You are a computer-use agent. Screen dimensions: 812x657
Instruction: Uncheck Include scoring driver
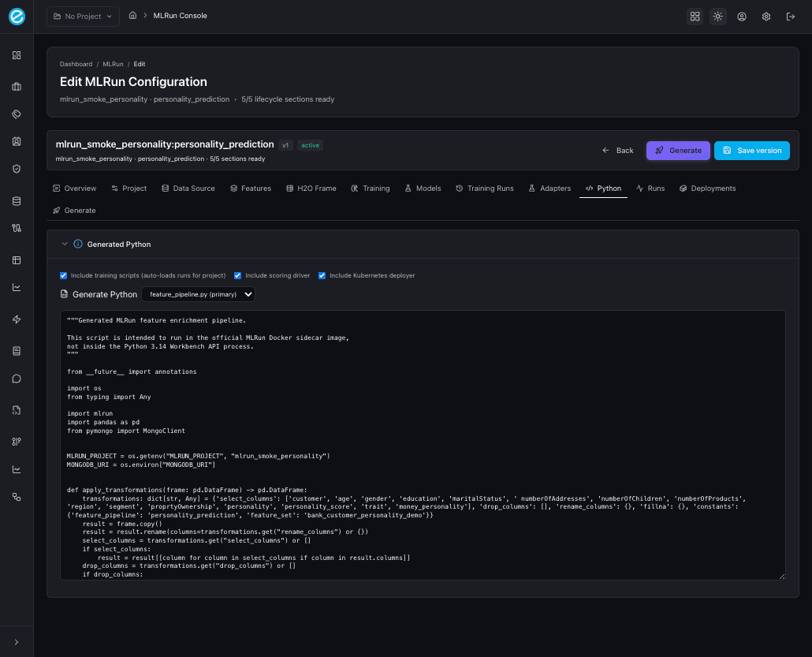[x=237, y=275]
